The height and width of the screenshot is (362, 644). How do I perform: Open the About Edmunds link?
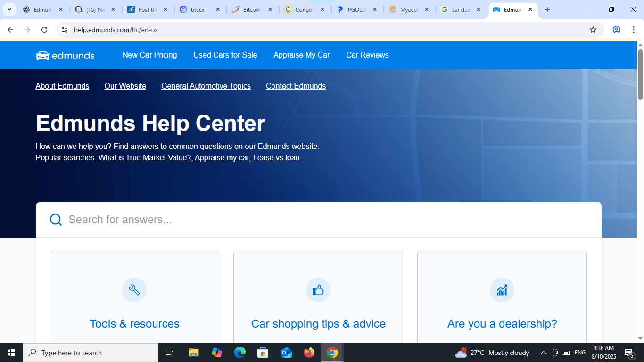point(62,86)
